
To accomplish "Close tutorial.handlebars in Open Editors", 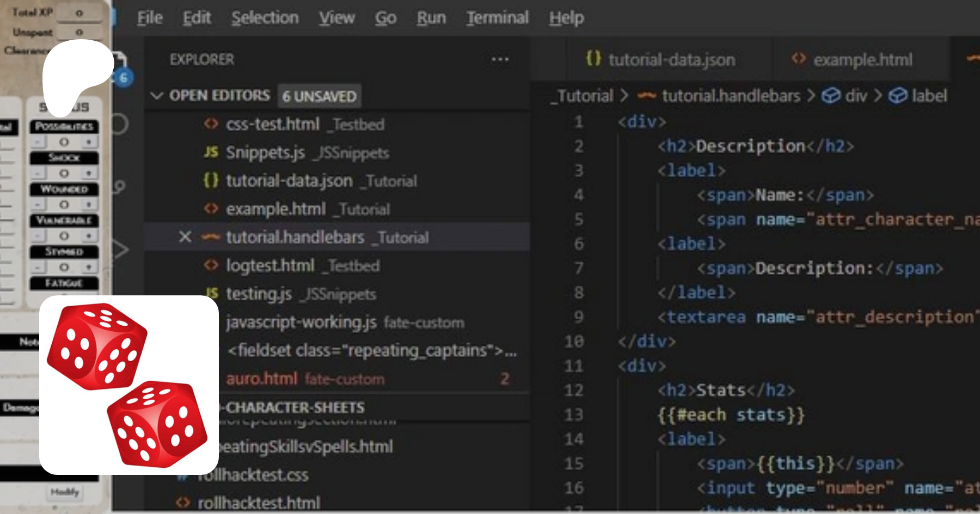I will click(185, 237).
